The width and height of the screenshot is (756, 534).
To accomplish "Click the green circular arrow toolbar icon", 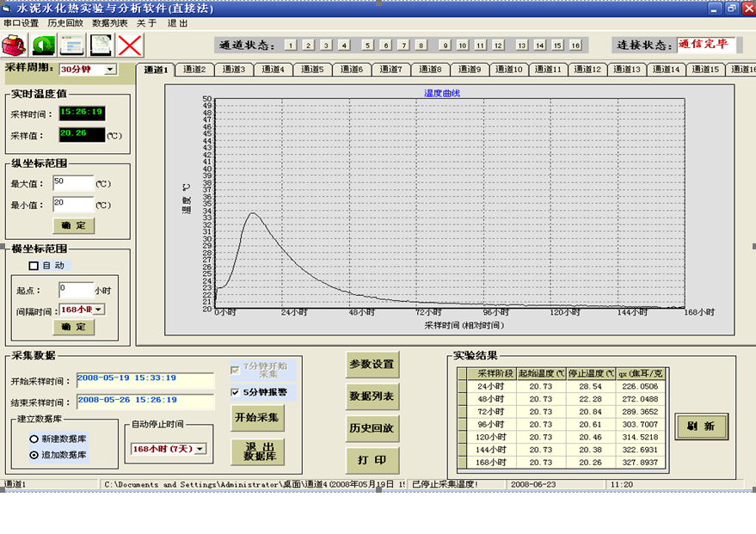I will tap(43, 45).
